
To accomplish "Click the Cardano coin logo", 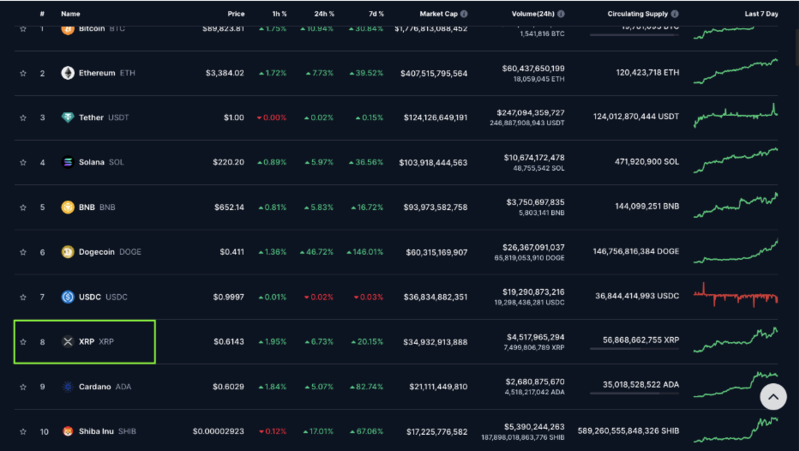I will coord(68,386).
